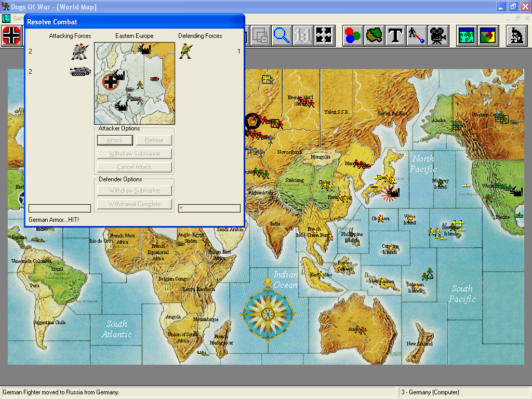The image size is (532, 399).
Task: Select the magnifying glass zoom tool
Action: [x=281, y=35]
